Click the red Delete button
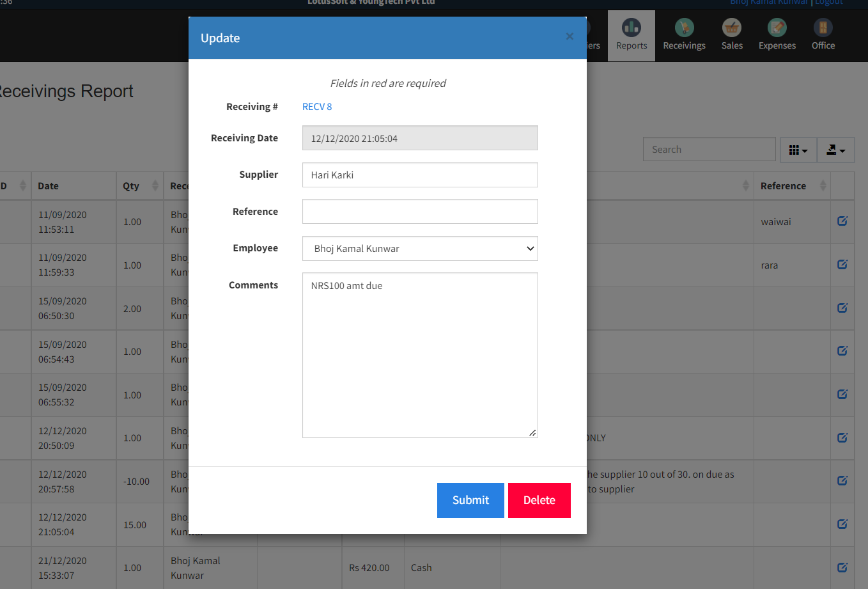This screenshot has width=868, height=589. tap(539, 500)
